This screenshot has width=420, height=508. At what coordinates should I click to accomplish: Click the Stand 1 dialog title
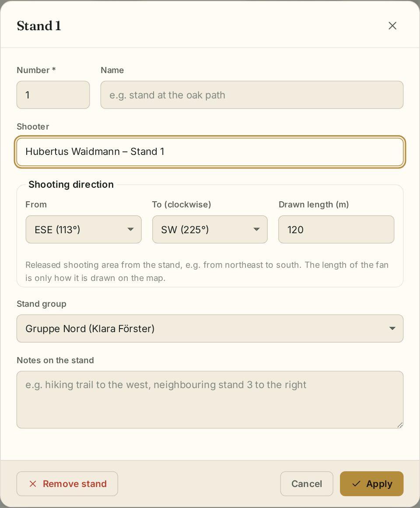point(39,26)
